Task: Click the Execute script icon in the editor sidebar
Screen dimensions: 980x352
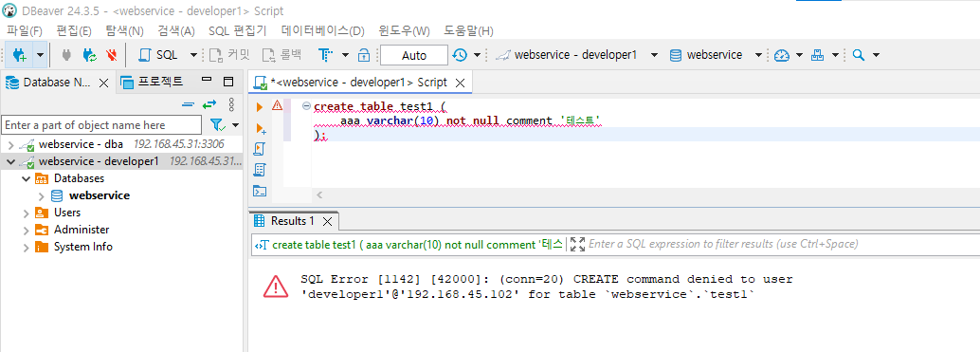Action: [x=260, y=149]
